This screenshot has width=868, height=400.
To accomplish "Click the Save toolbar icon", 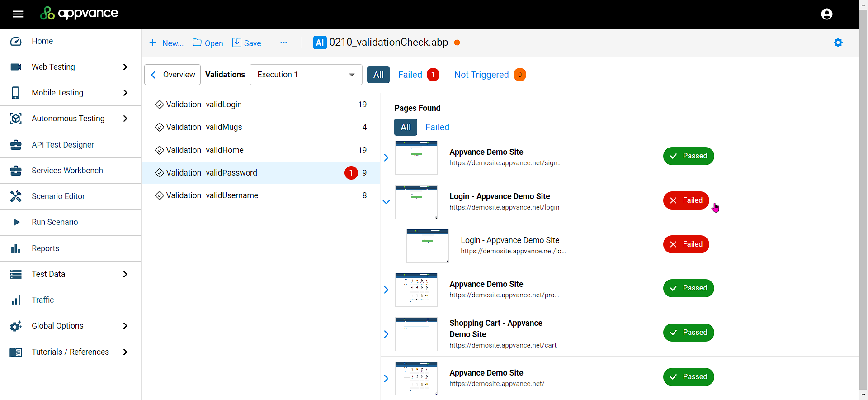I will (x=237, y=43).
